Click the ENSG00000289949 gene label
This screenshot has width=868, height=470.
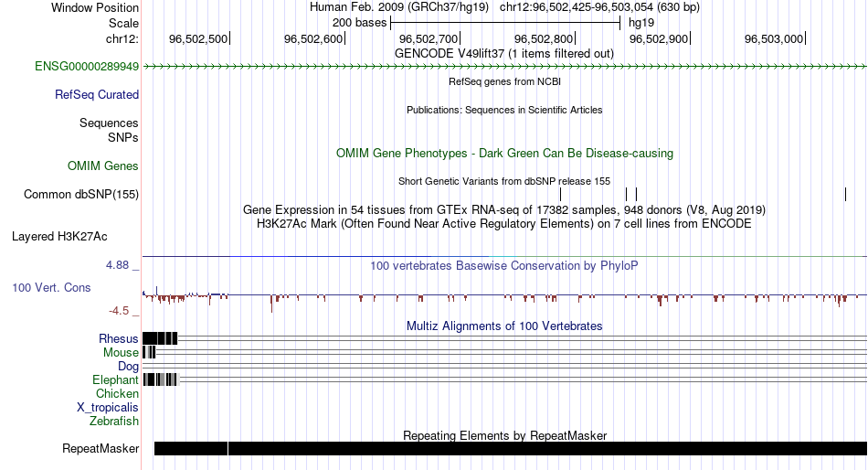point(87,67)
